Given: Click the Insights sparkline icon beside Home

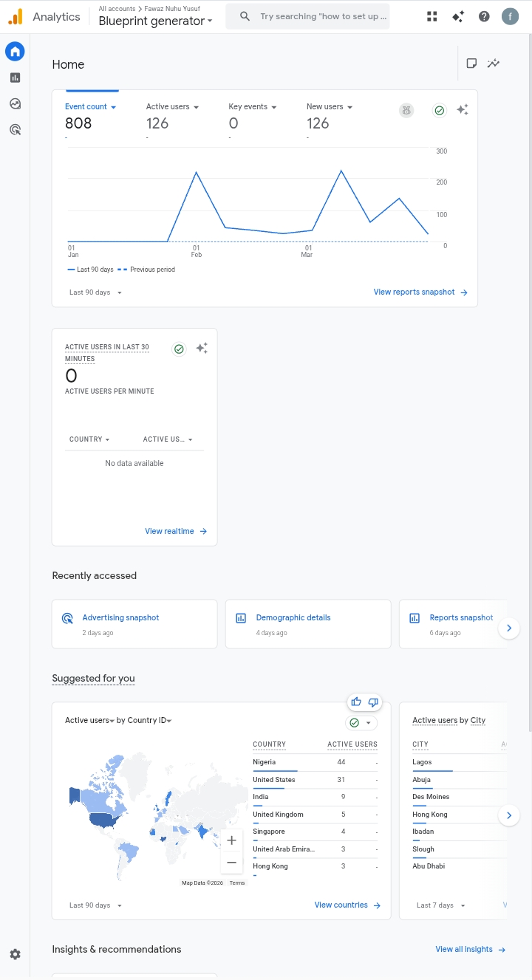Looking at the screenshot, I should pyautogui.click(x=494, y=64).
